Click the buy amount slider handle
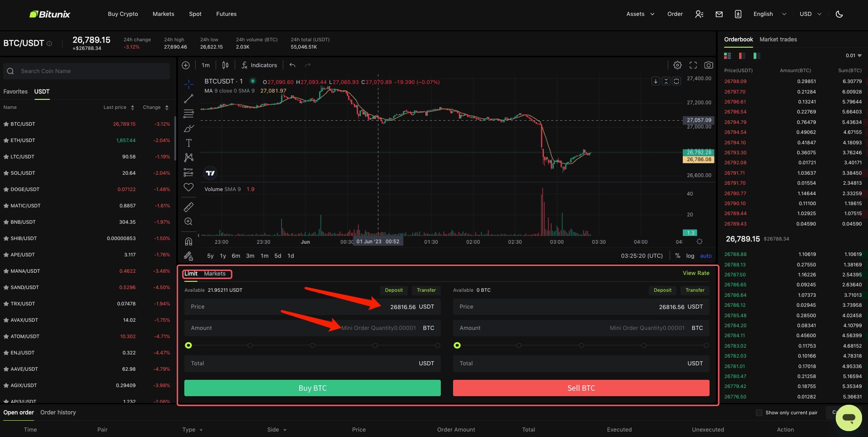Image resolution: width=868 pixels, height=437 pixels. click(x=188, y=345)
